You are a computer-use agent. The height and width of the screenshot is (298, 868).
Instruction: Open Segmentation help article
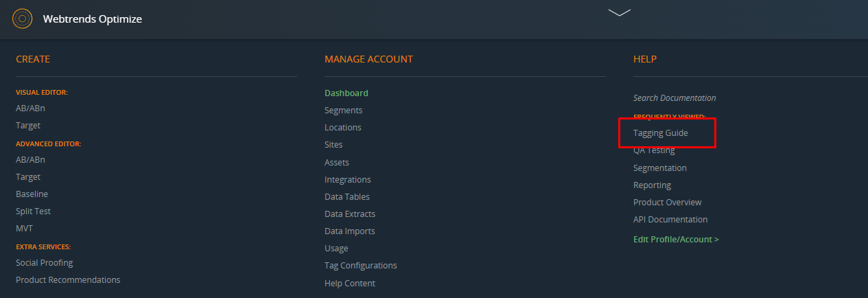tap(660, 168)
